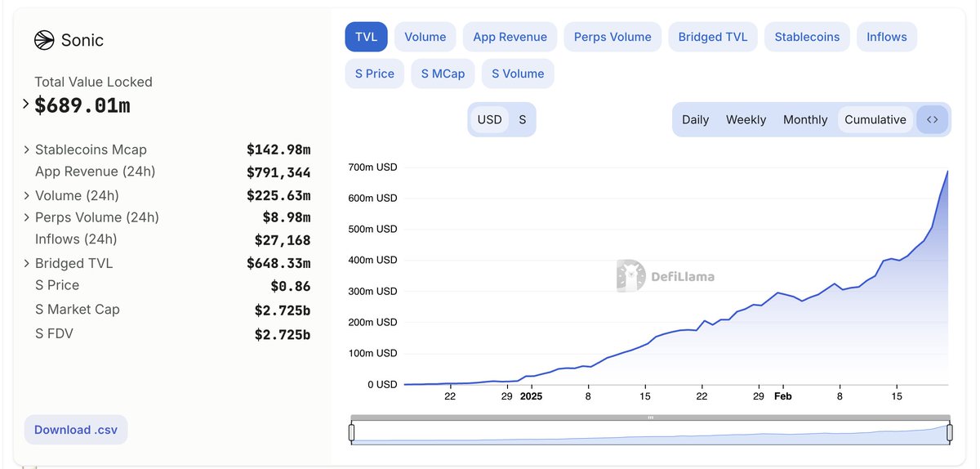This screenshot has height=469, width=980.
Task: Click the $791,344 app revenue value
Action: (278, 172)
